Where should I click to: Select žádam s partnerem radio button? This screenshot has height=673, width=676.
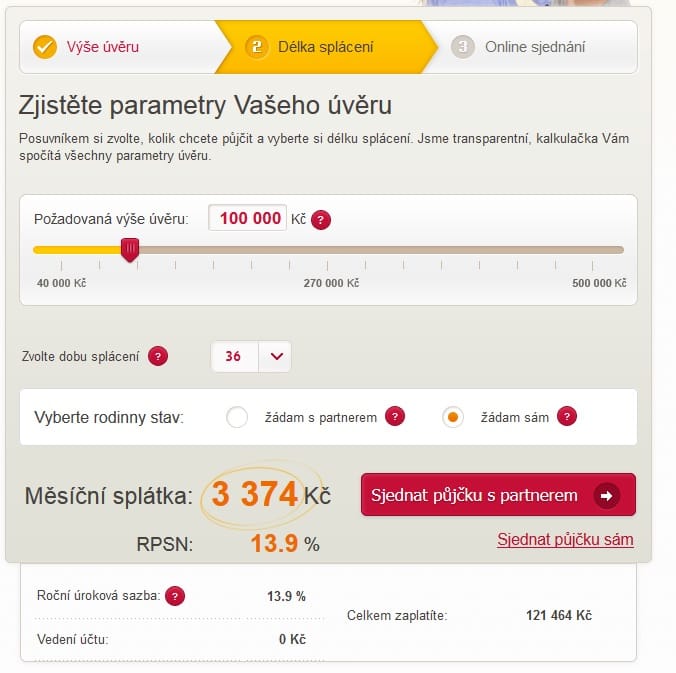pyautogui.click(x=237, y=417)
